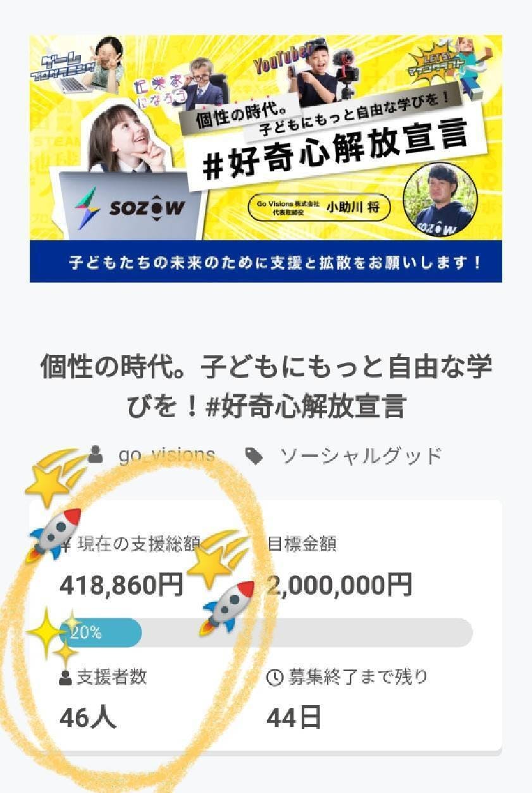Click the SOZOW lightning logo
Image resolution: width=532 pixels, height=793 pixels.
(87, 208)
